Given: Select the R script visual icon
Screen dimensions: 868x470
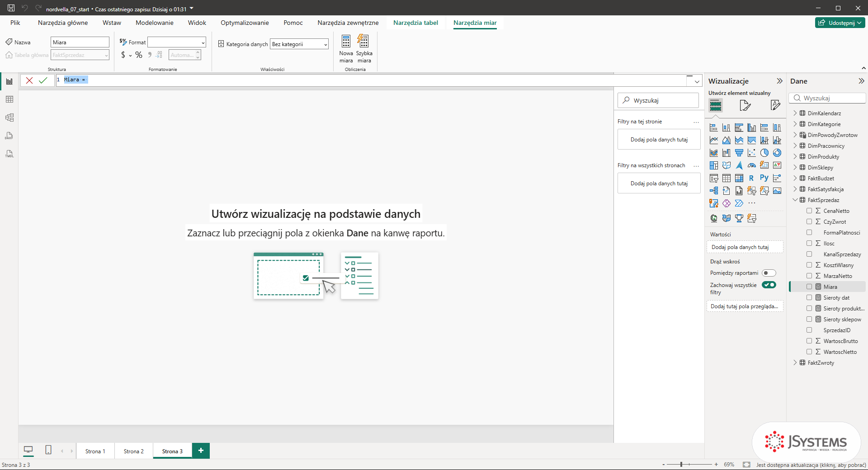Looking at the screenshot, I should click(x=751, y=178).
